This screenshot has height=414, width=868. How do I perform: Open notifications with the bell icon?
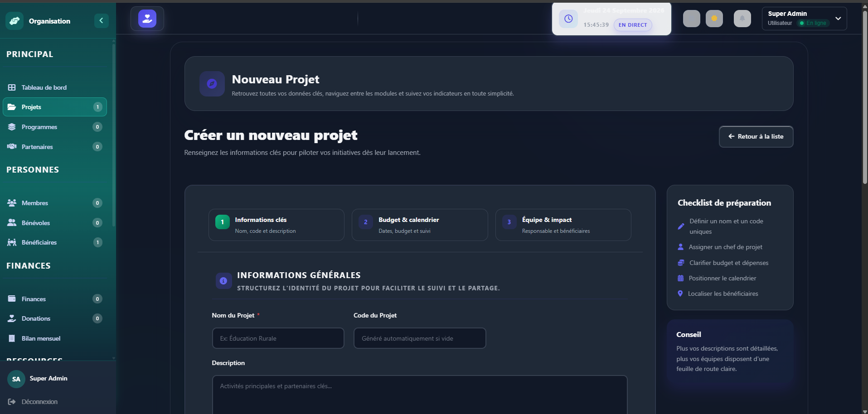point(742,19)
